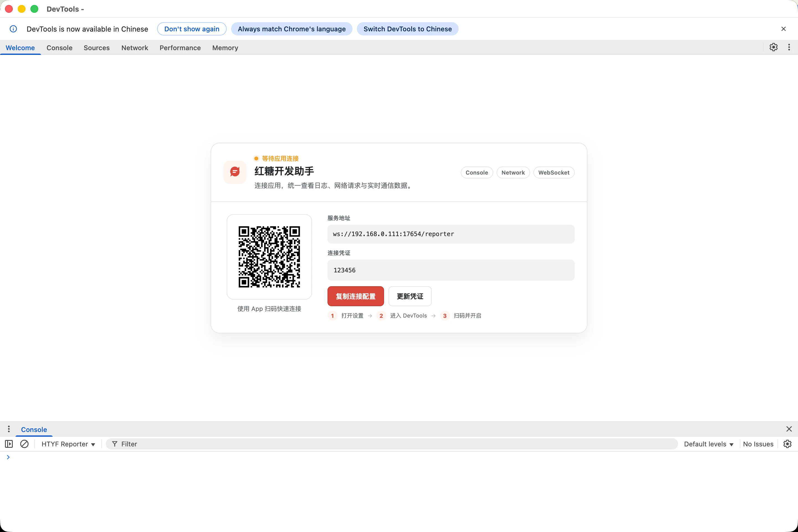Click the No Issues indicator
The height and width of the screenshot is (532, 798).
tap(758, 444)
